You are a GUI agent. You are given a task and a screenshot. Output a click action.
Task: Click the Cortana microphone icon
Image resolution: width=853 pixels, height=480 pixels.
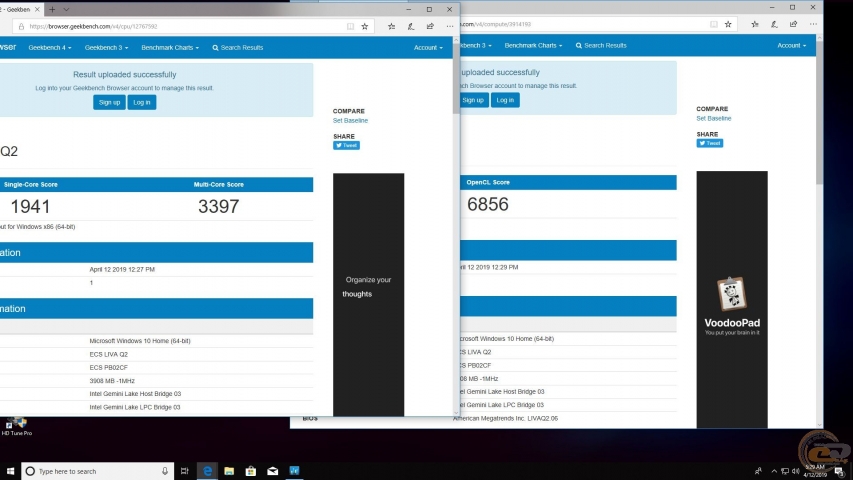click(165, 471)
